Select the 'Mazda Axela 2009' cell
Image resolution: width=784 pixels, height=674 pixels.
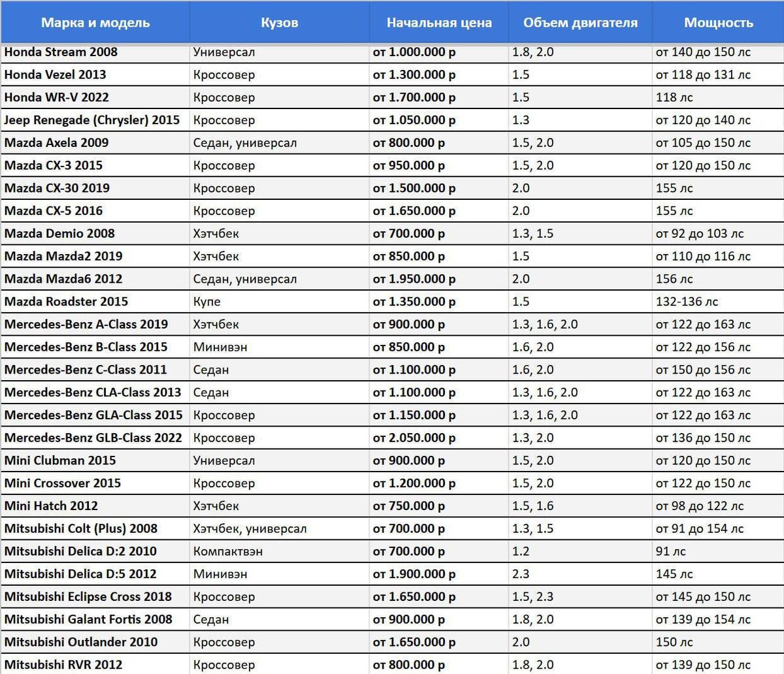click(95, 142)
